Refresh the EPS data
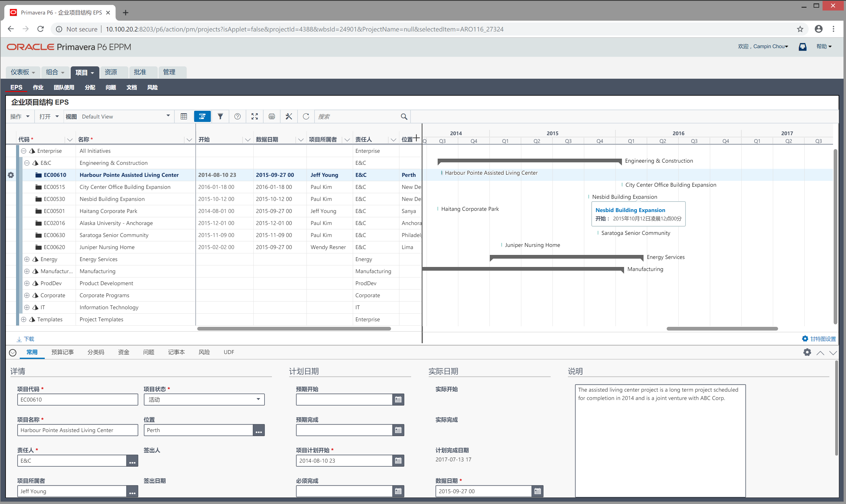Image resolution: width=846 pixels, height=504 pixels. (x=306, y=116)
